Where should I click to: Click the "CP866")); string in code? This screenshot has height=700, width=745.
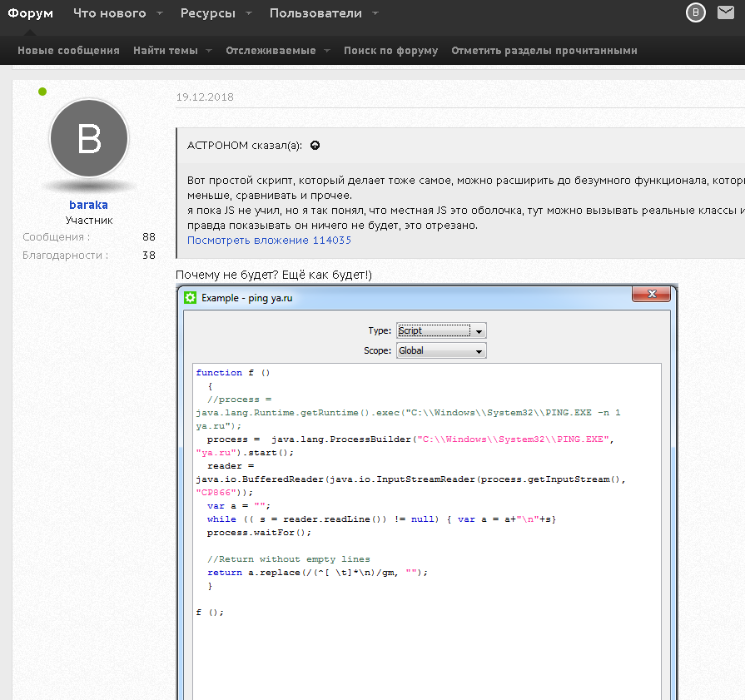pos(224,492)
